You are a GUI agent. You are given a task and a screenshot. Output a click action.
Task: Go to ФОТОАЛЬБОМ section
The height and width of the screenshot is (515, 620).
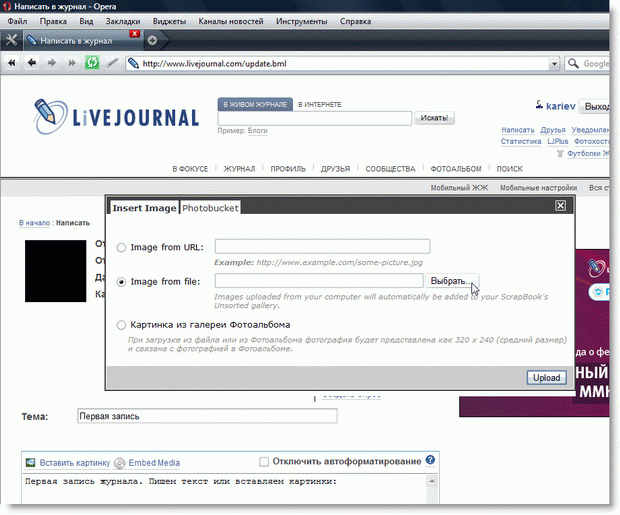456,169
